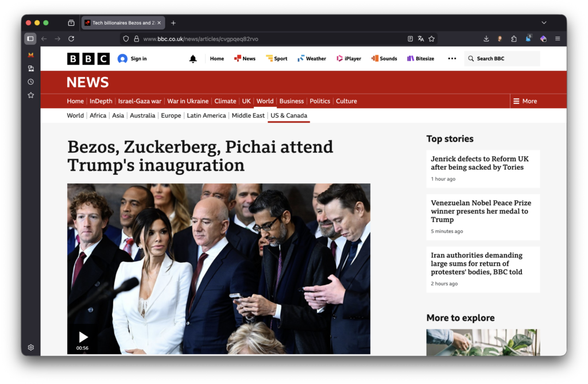Open BBC search via the magnifier icon
Image resolution: width=588 pixels, height=384 pixels.
[470, 58]
